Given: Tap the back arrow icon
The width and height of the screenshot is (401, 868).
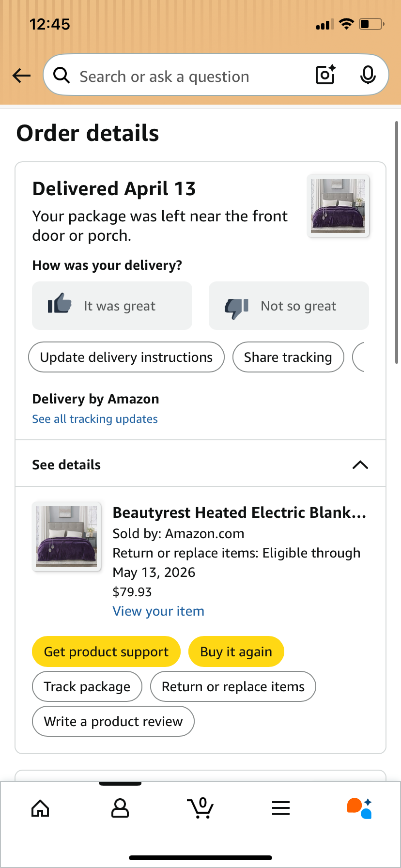Looking at the screenshot, I should click(x=21, y=76).
